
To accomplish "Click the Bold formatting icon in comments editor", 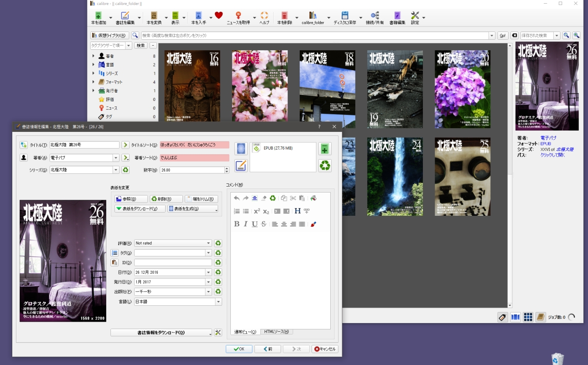I will (x=237, y=224).
